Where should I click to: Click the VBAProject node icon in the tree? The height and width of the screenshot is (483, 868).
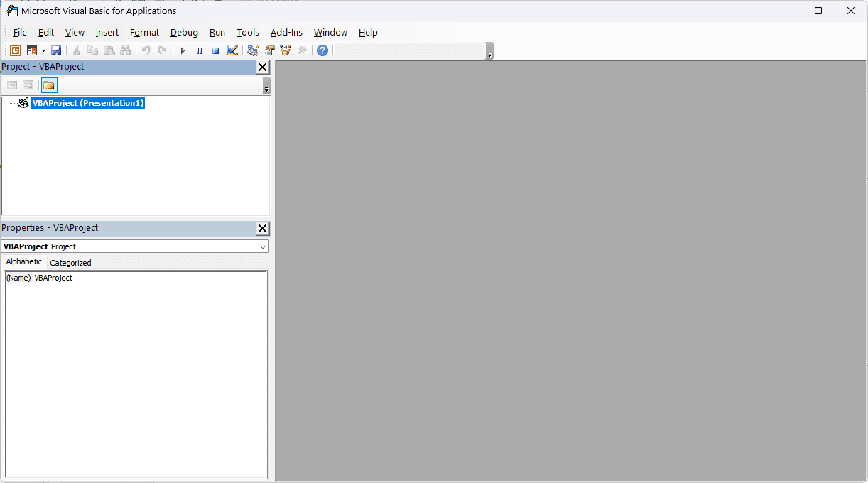click(23, 103)
